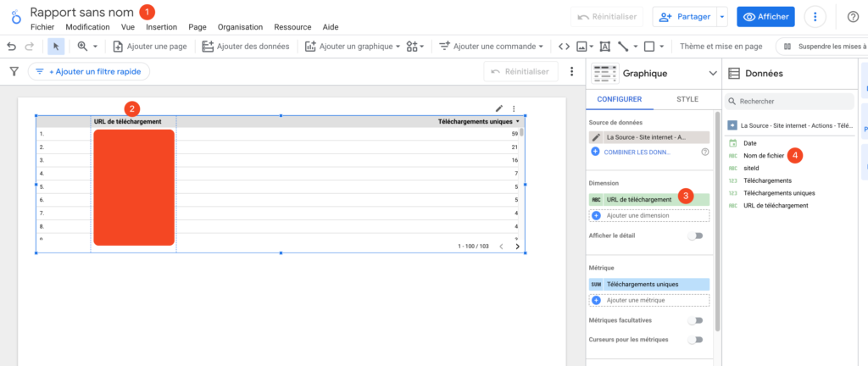Click the embed URL code icon
The height and width of the screenshot is (366, 868).
(563, 47)
